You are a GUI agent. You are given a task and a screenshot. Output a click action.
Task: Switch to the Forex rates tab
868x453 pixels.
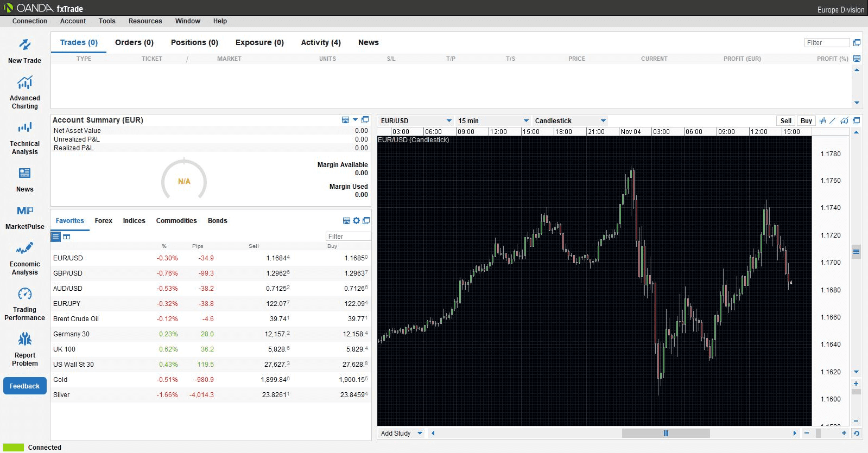pos(103,221)
